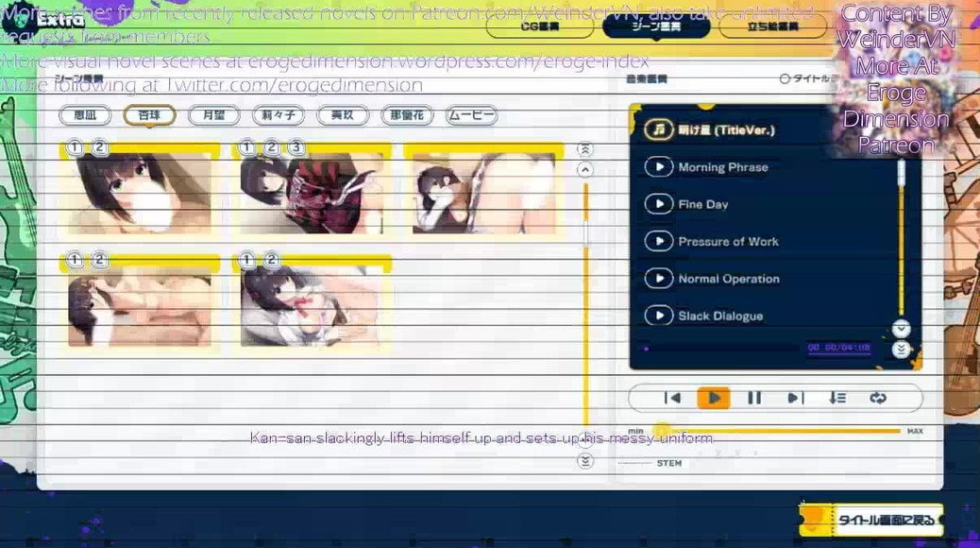Select the タイトル radio button
Viewport: 980px width, 548px height.
(x=785, y=79)
